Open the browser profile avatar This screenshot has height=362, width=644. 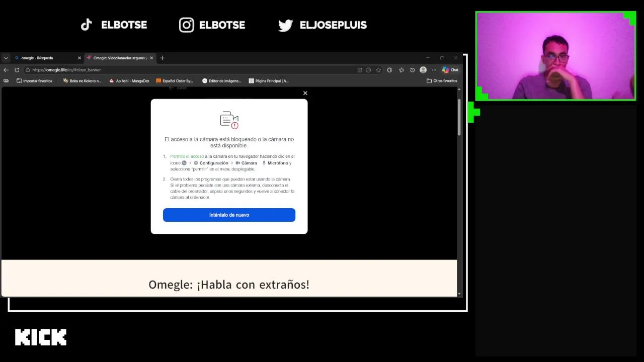423,70
